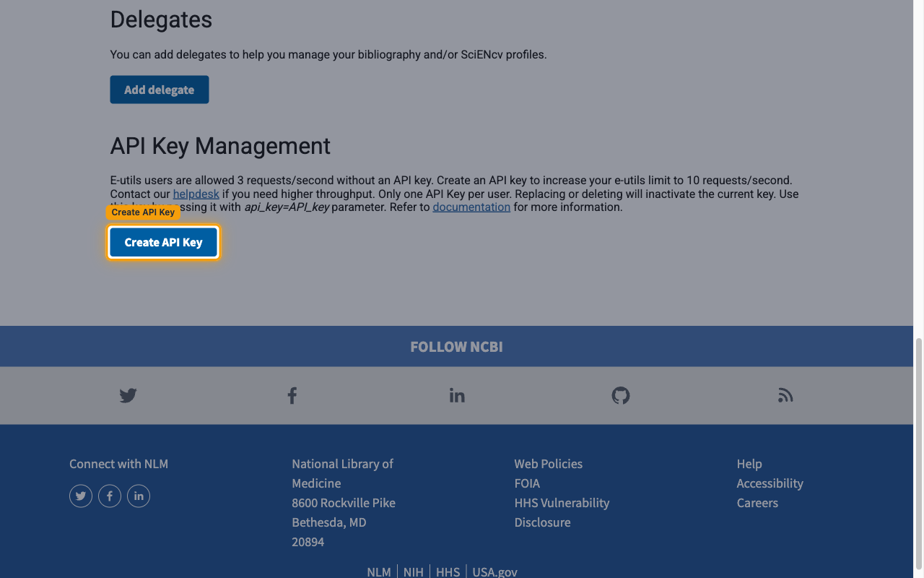The width and height of the screenshot is (924, 578).
Task: Open the Help footer link
Action: [749, 464]
